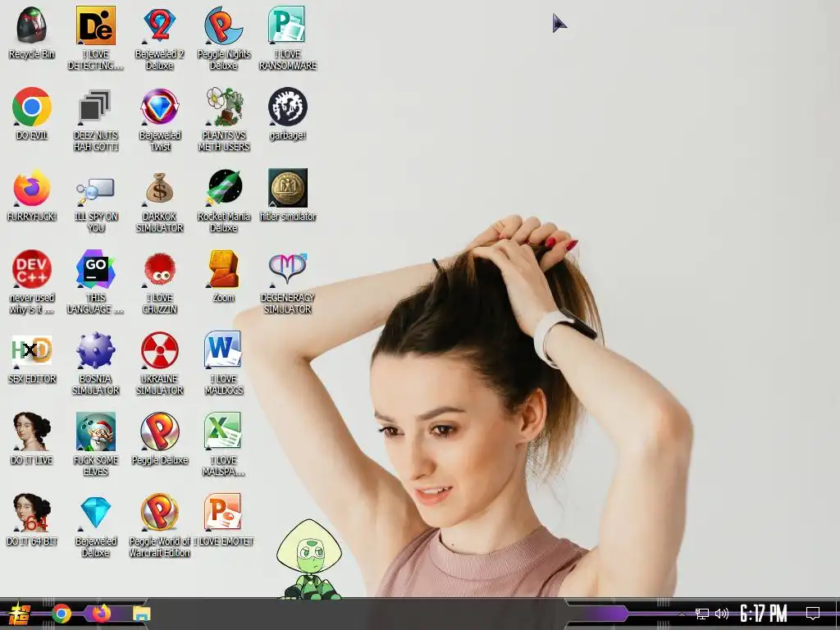Open the red fuzzy I LOVE CHUZZIN icon
Viewport: 840px width, 630px height.
[x=160, y=269]
